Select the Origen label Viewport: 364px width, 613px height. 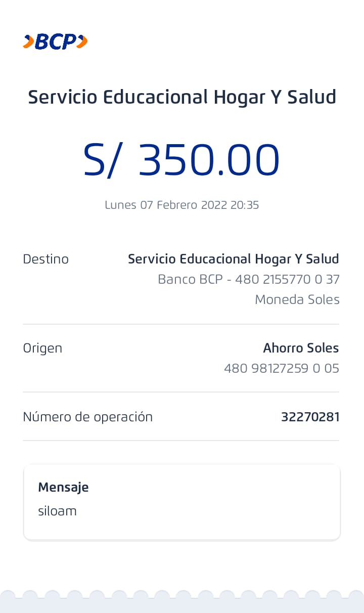[x=42, y=348]
